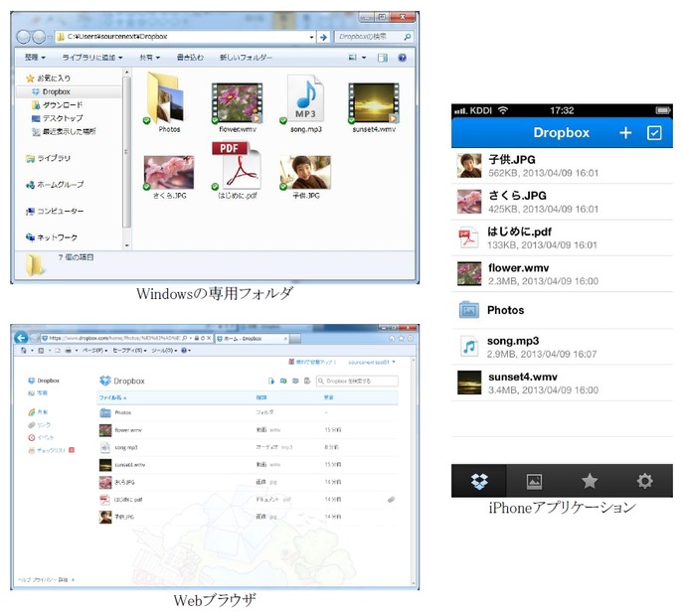Open the browser help icon dropdown

186,351
